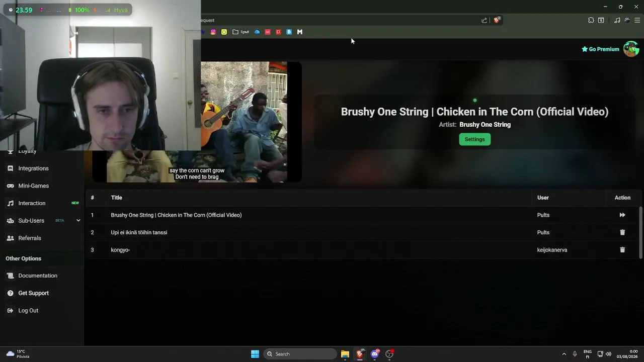This screenshot has width=644, height=362.
Task: Click the Get Support question mark icon
Action: pyautogui.click(x=10, y=293)
